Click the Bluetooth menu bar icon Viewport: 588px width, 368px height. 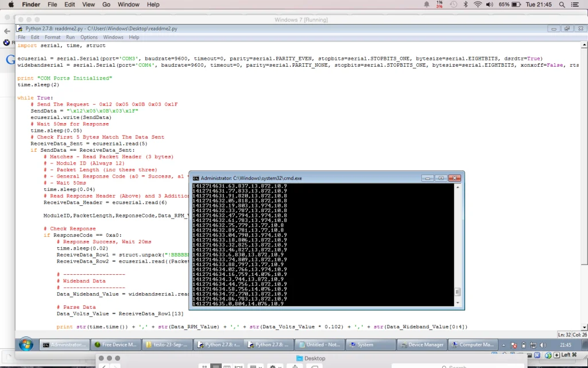click(466, 5)
